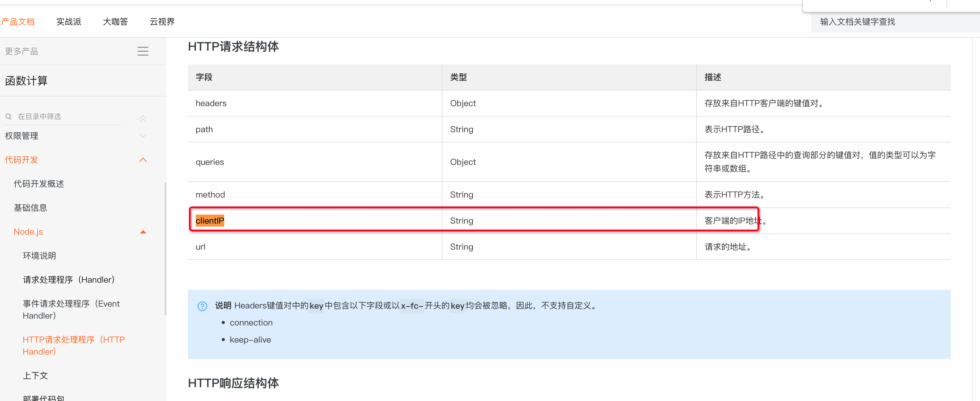Image resolution: width=980 pixels, height=401 pixels.
Task: Select Node.js in the sidebar tree
Action: (28, 232)
